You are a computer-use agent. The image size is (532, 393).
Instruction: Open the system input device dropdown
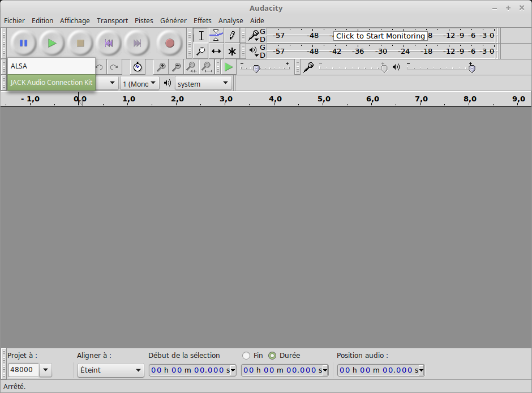click(203, 84)
